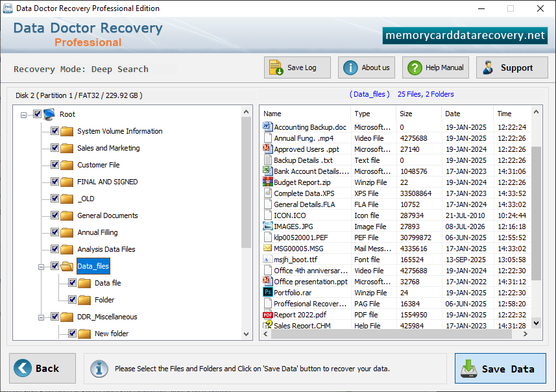Click the Save Data download icon
This screenshot has width=556, height=392.
pos(469,369)
